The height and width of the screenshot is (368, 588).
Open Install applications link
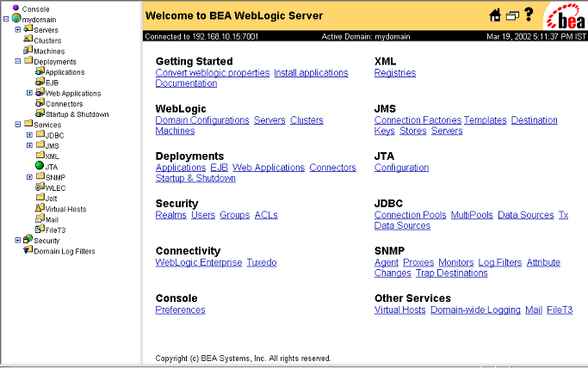coord(311,72)
